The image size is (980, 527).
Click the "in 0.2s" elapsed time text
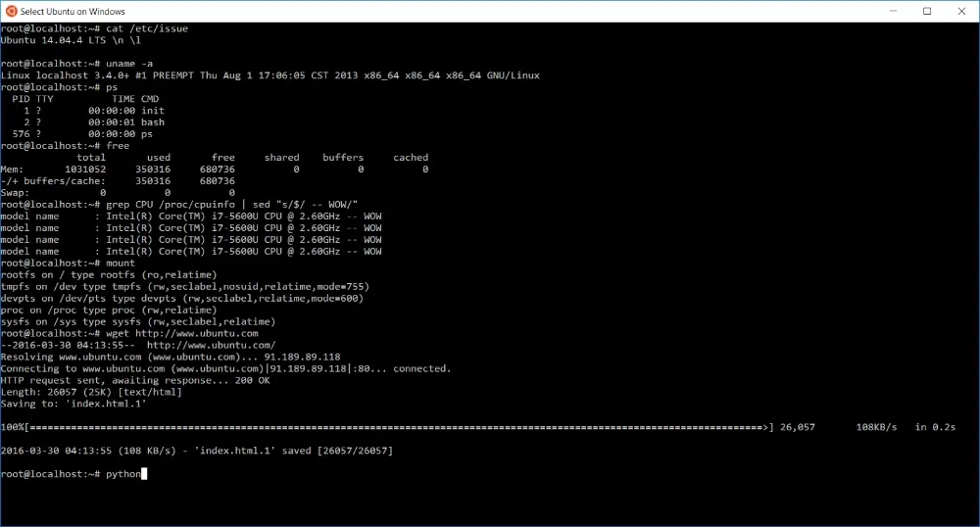(936, 428)
